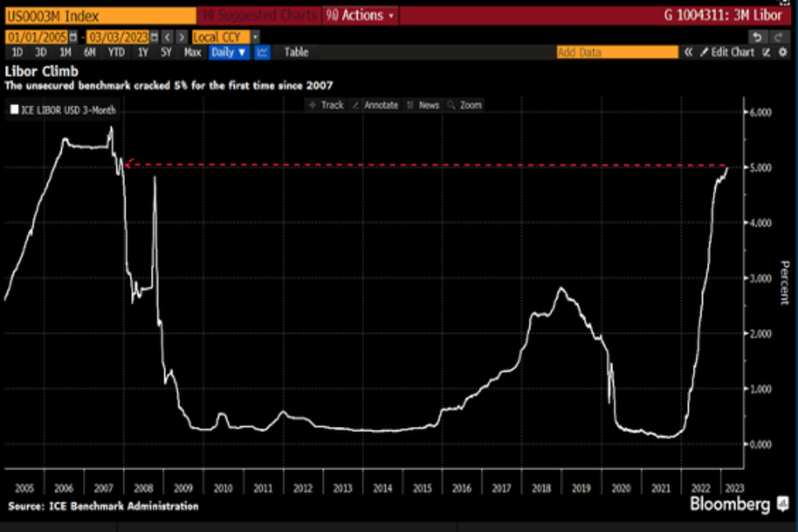Expand the Daily frequency dropdown
The image size is (798, 532).
[229, 52]
